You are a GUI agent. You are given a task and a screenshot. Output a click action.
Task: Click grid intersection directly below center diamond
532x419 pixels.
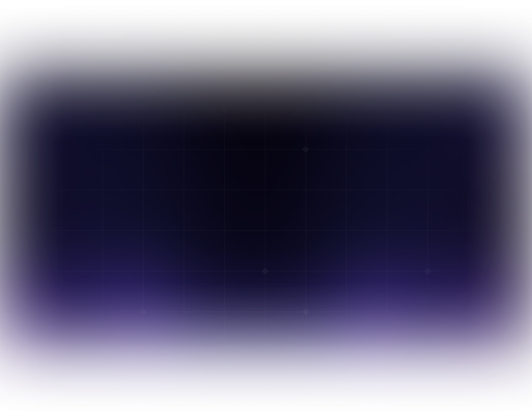(x=265, y=312)
